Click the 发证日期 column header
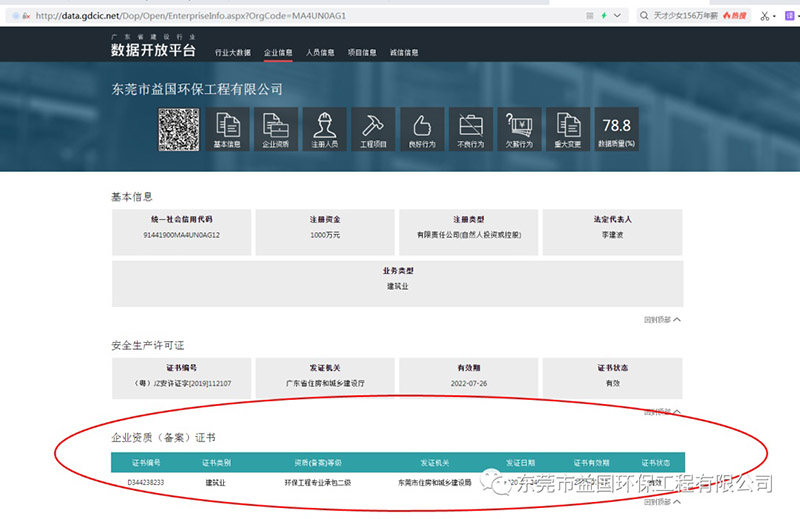The width and height of the screenshot is (800, 519). click(x=520, y=463)
